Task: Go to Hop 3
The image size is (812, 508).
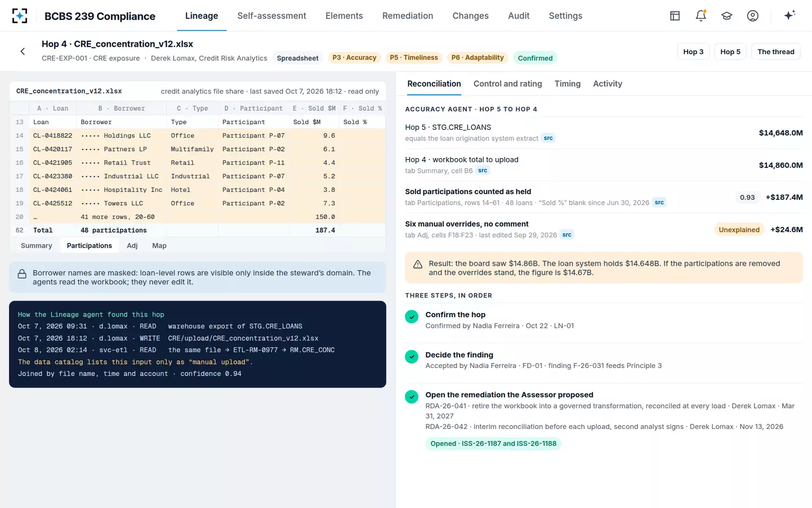Action: 693,52
